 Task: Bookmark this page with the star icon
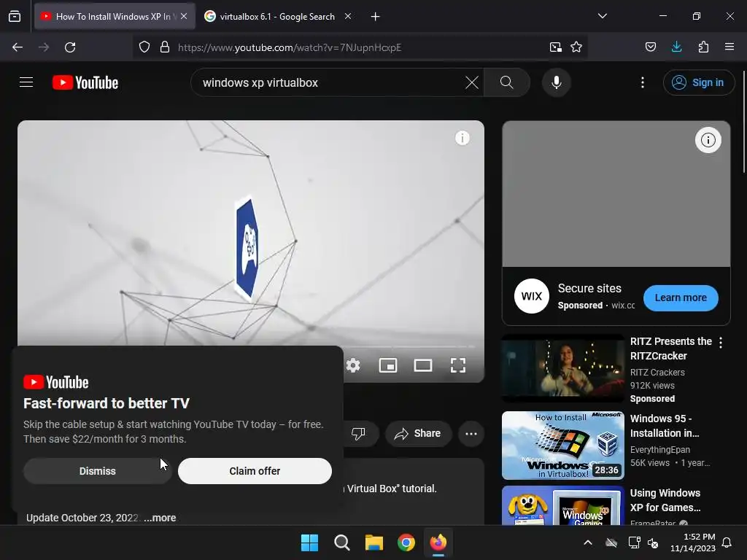point(576,47)
